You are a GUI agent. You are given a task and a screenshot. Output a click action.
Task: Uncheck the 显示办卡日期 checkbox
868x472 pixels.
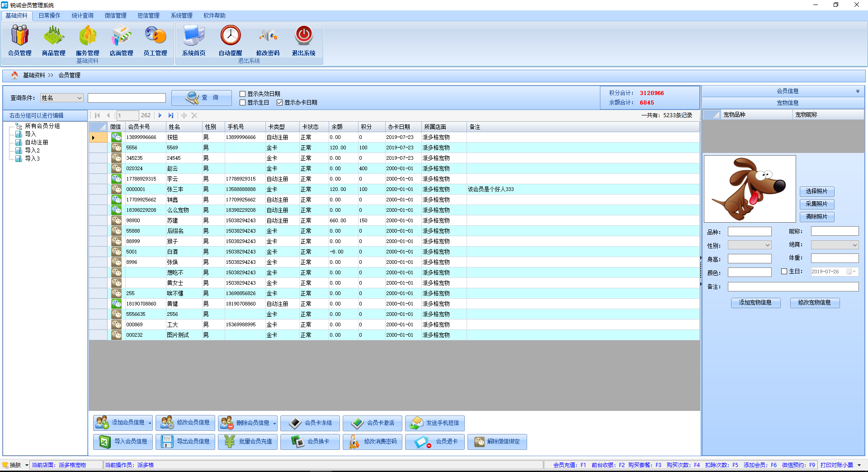point(280,103)
